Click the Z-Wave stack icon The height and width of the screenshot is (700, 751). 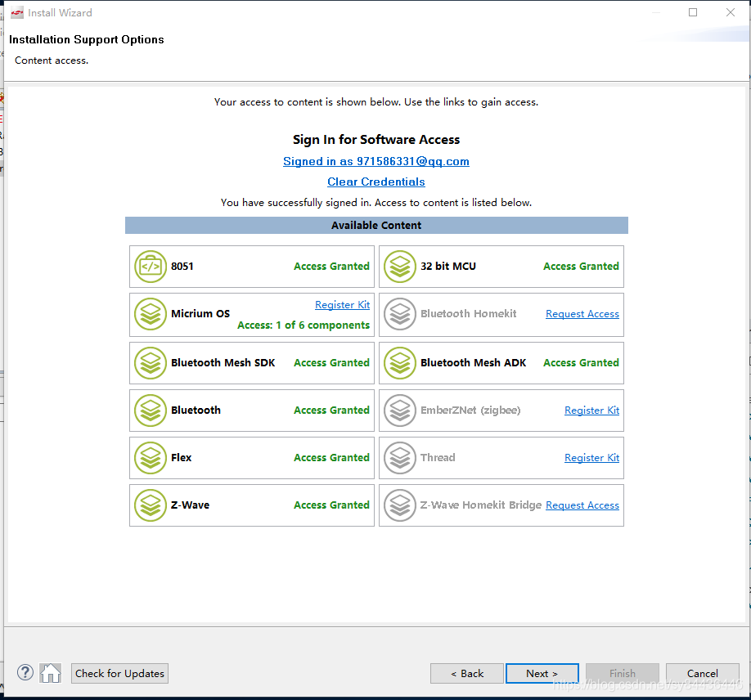point(151,505)
